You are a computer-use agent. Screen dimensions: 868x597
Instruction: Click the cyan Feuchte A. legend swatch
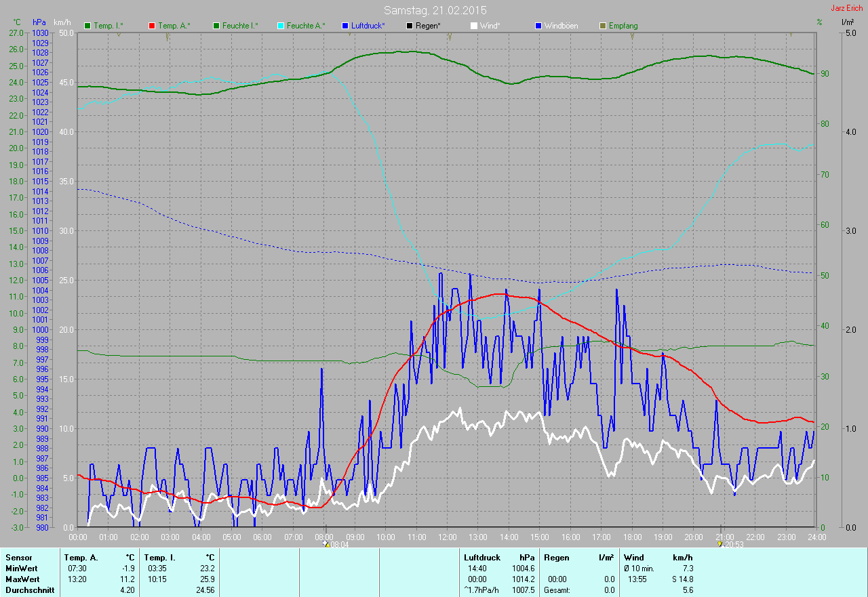280,26
